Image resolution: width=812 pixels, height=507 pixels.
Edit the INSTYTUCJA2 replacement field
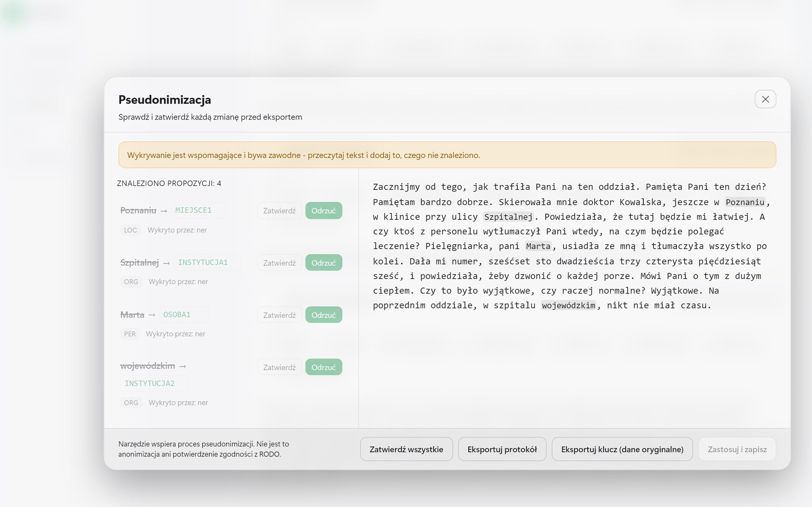[x=154, y=383]
